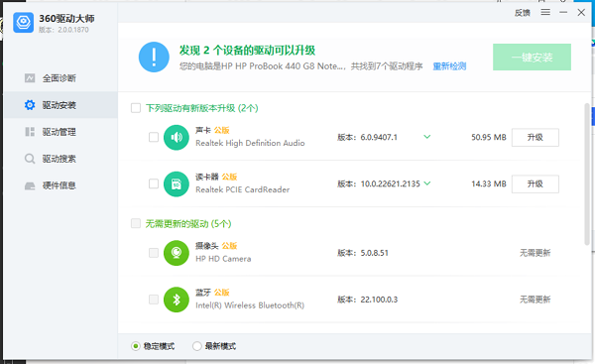Click the 公版 tag next to 摄像头
The image size is (595, 364).
[230, 246]
